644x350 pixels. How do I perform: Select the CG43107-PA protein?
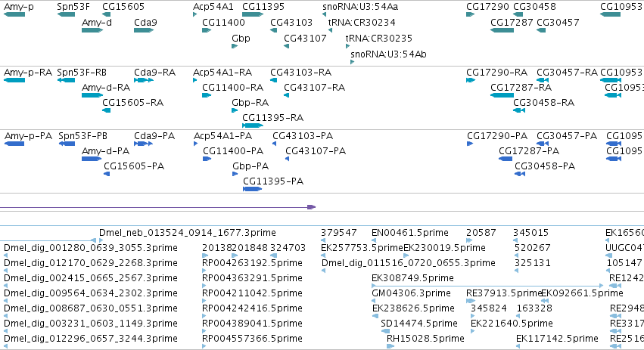(x=287, y=159)
